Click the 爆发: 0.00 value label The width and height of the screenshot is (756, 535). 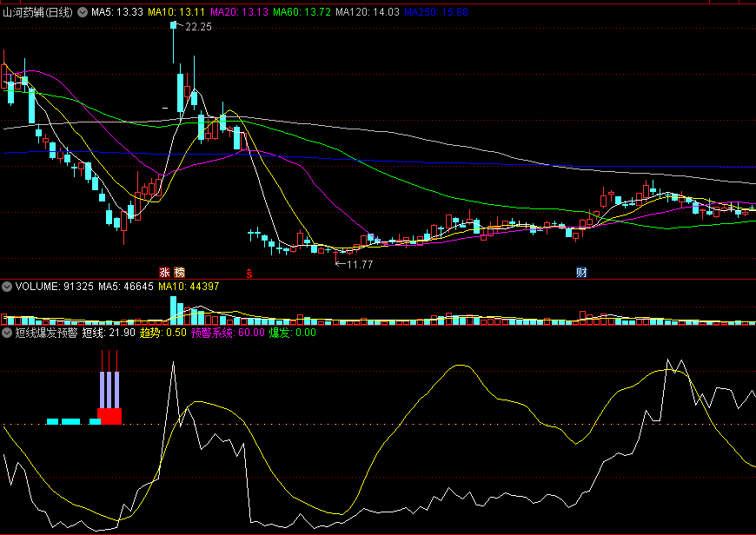292,333
